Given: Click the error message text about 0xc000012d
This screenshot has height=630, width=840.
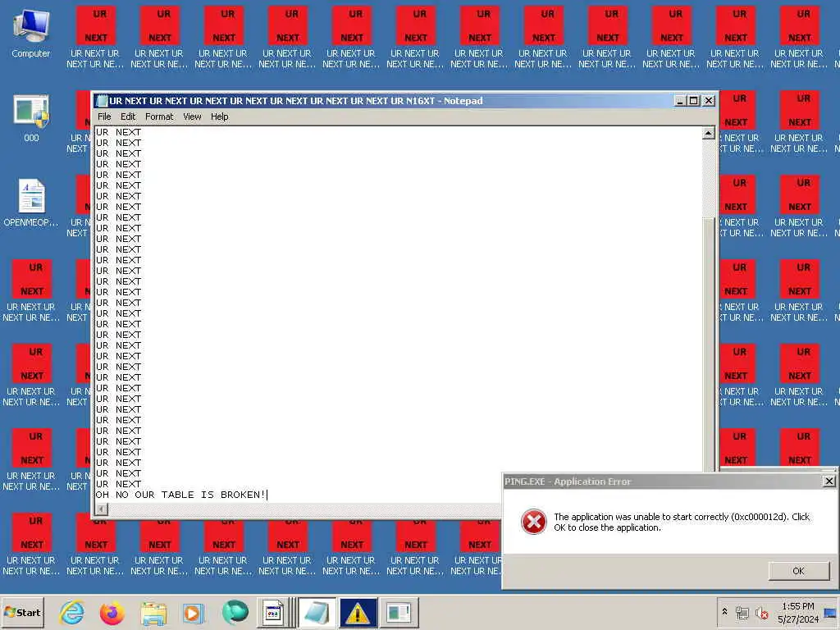Looking at the screenshot, I should 682,522.
